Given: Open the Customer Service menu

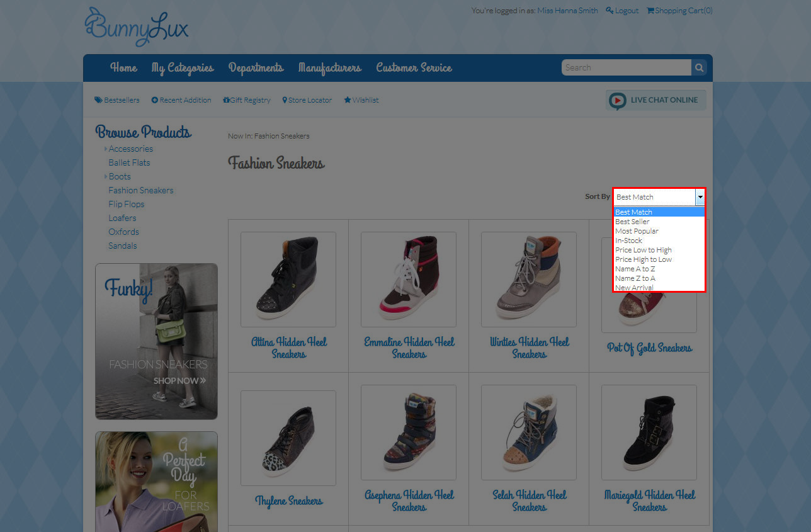Looking at the screenshot, I should 414,68.
